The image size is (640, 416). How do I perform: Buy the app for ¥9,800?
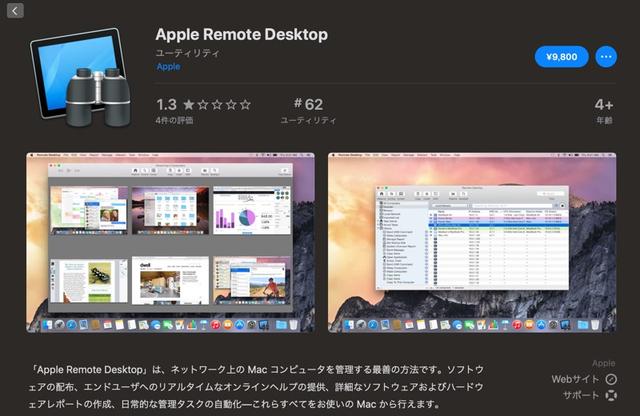tap(562, 57)
